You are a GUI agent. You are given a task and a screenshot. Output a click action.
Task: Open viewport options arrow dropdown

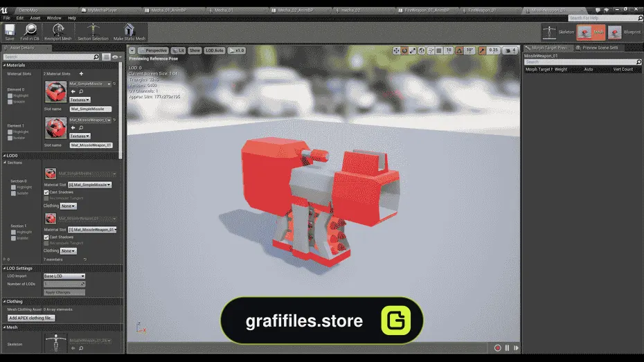pos(132,51)
